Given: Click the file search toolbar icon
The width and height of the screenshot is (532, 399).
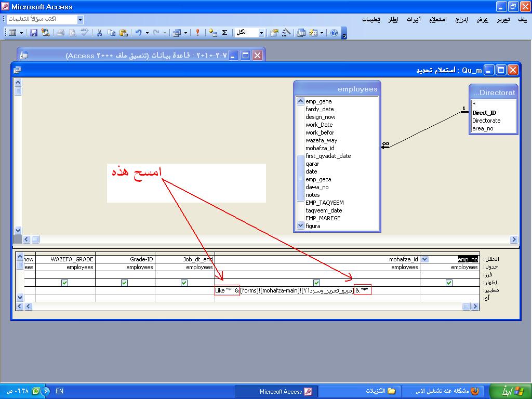Looking at the screenshot, I should [45, 33].
